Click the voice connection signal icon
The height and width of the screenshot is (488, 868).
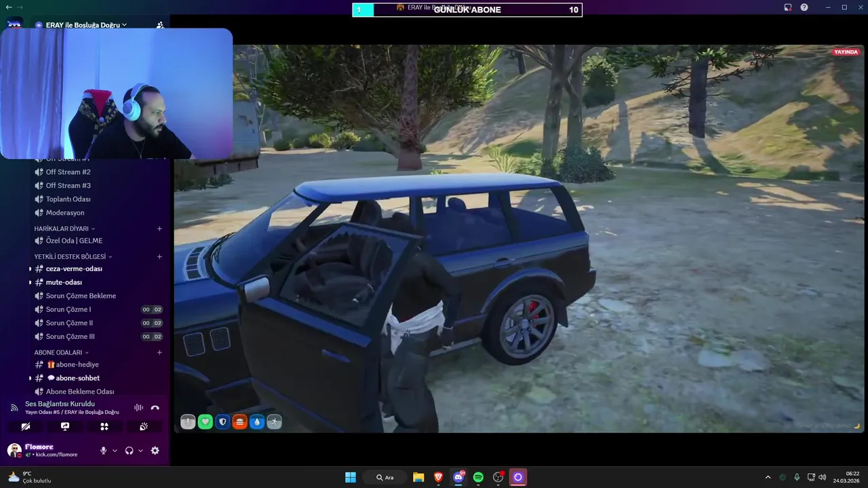coord(14,407)
